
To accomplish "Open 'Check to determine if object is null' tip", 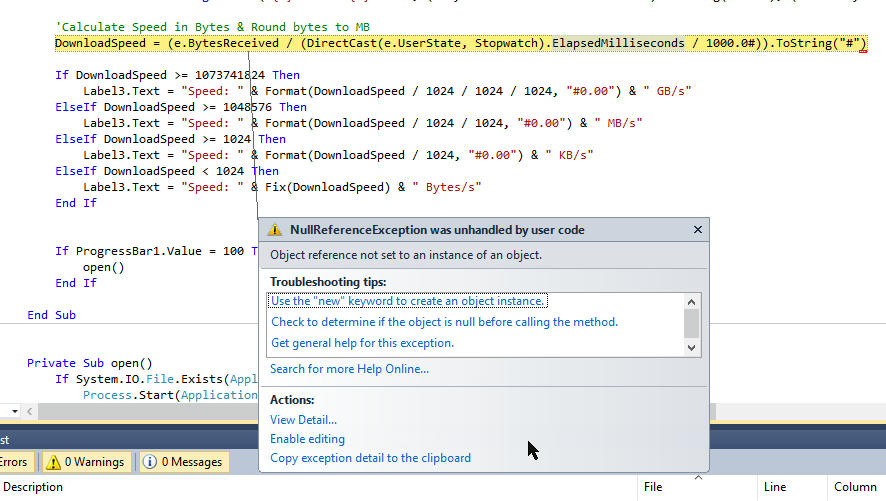I will pos(444,322).
